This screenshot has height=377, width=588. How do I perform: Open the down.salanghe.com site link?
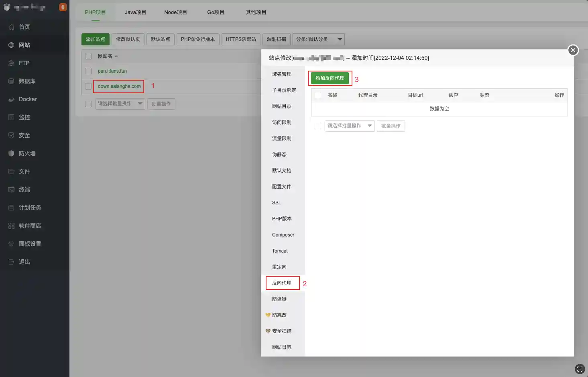point(118,86)
